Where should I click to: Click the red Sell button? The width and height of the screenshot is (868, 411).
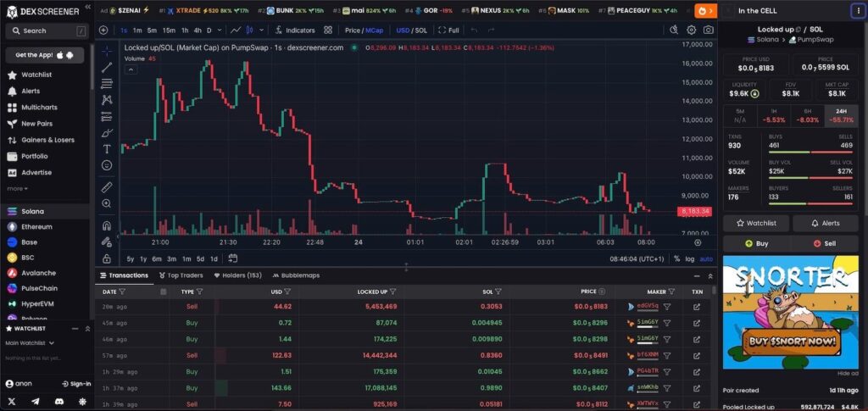coord(825,243)
